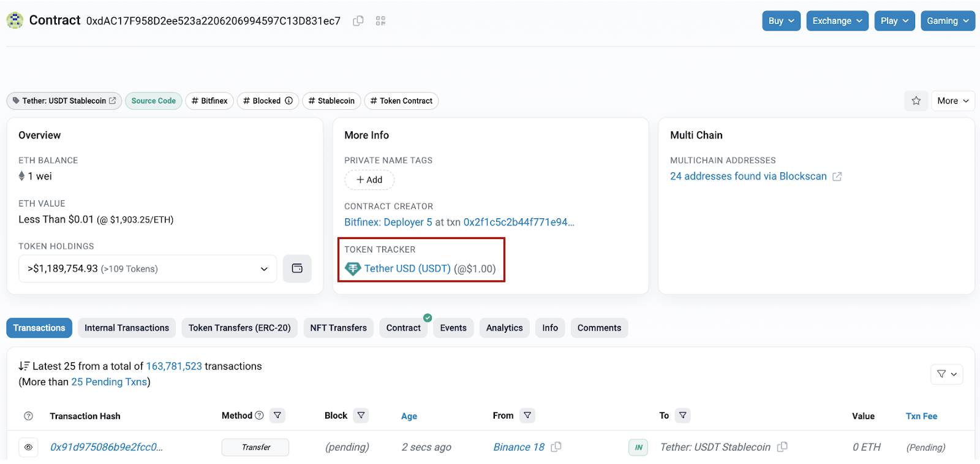Screen dimensions: 980x464
Task: Switch to the Analytics tab
Action: 505,328
